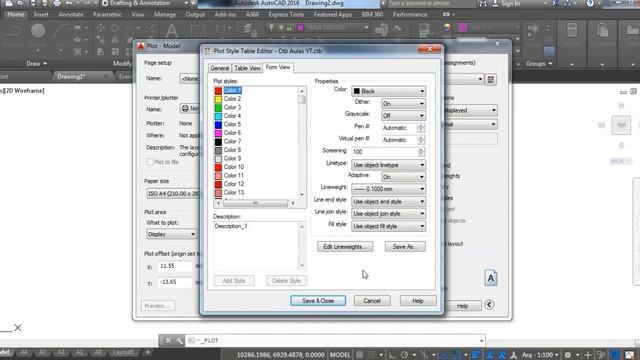The width and height of the screenshot is (640, 360).
Task: Open the Lineweight dropdown showing 0.1000 mm
Action: coord(389,189)
